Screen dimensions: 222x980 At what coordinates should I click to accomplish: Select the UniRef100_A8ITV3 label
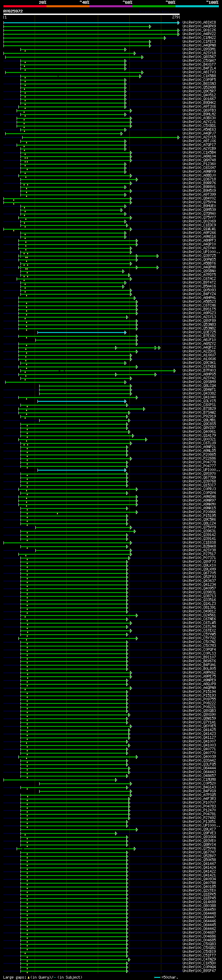pos(199,72)
